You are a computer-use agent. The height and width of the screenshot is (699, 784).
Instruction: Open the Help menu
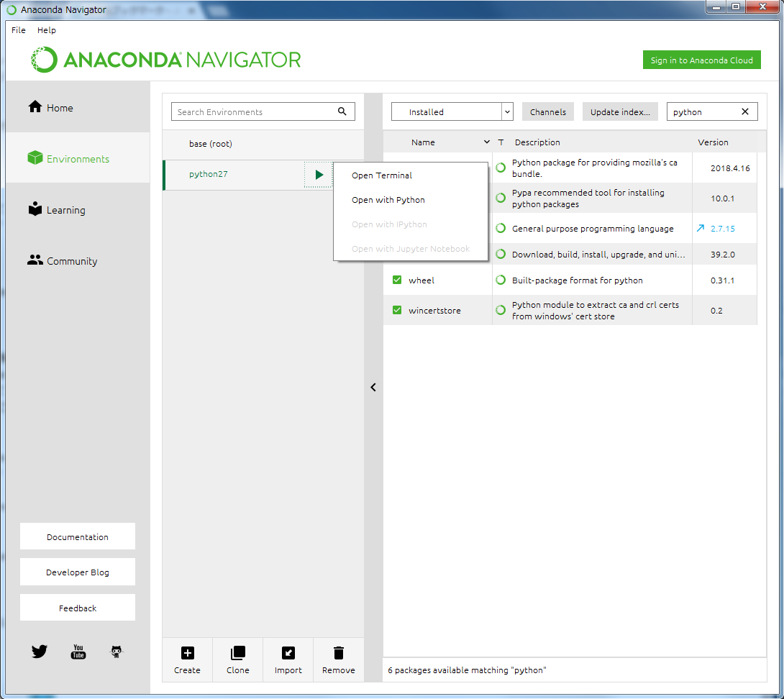tap(47, 30)
